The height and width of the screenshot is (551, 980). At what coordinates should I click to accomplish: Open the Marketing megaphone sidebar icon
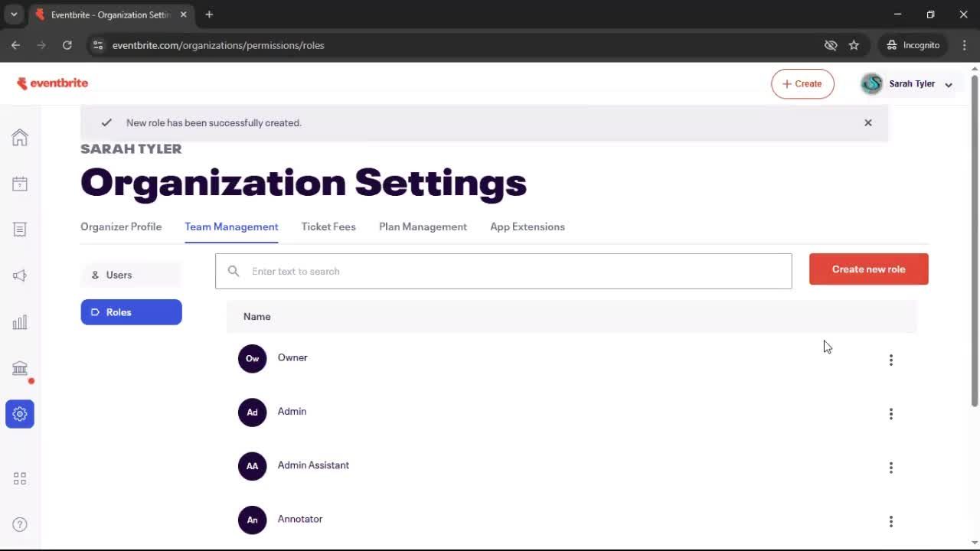[20, 275]
